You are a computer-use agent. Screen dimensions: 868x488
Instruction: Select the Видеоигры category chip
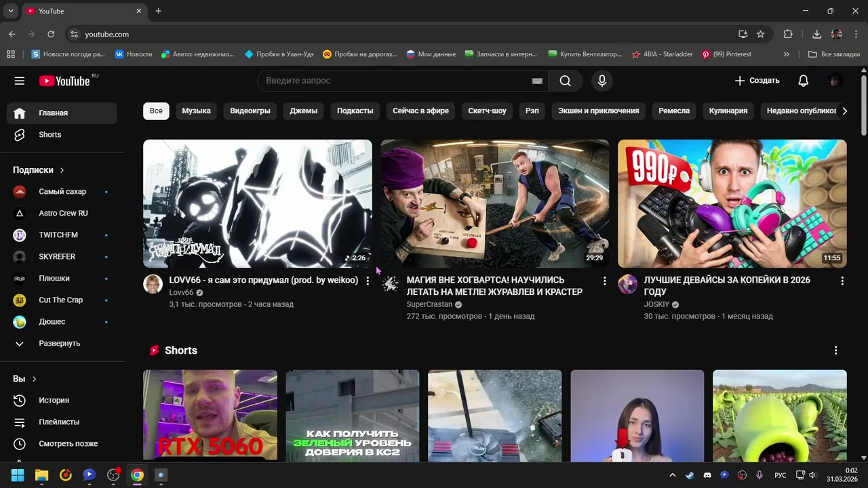pos(250,111)
